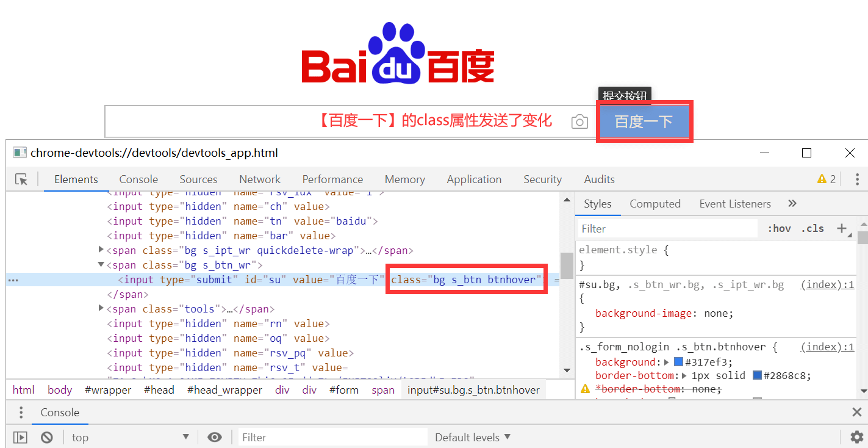Expand the span class tools node
The width and height of the screenshot is (868, 448).
101,309
